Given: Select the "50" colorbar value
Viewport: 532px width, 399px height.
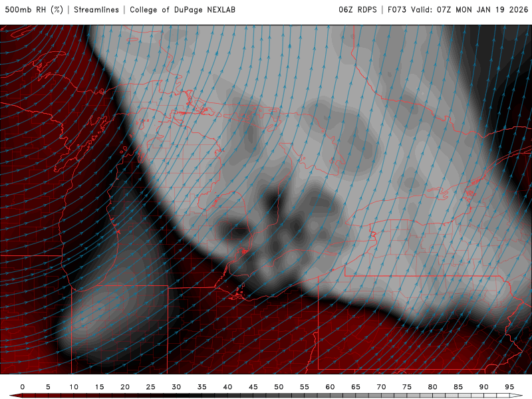Looking at the screenshot, I should [x=279, y=387].
